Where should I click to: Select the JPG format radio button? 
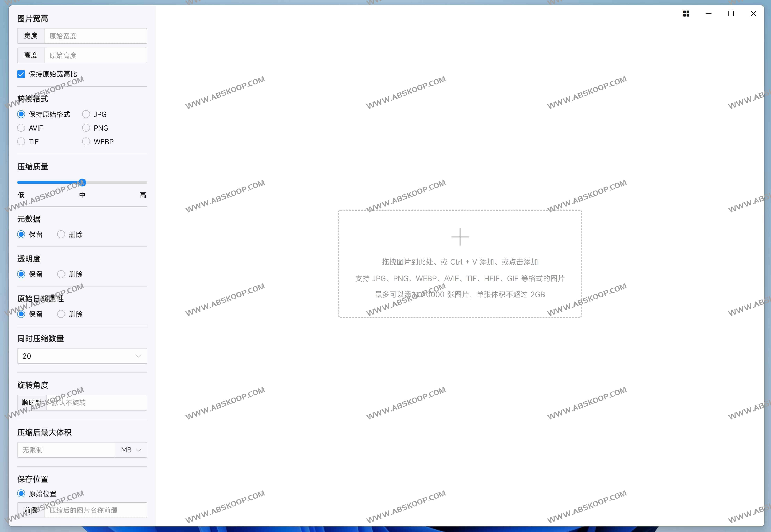86,114
